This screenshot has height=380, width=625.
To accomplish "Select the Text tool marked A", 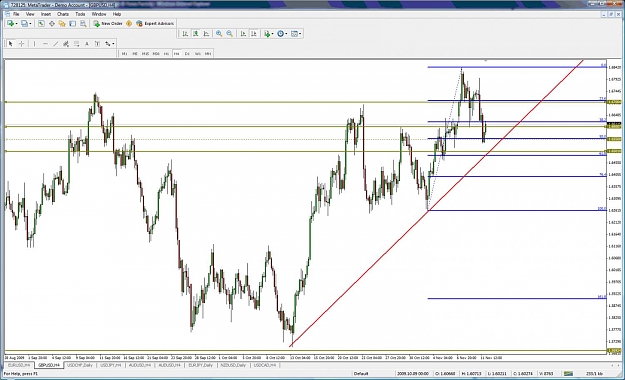I will tap(87, 44).
